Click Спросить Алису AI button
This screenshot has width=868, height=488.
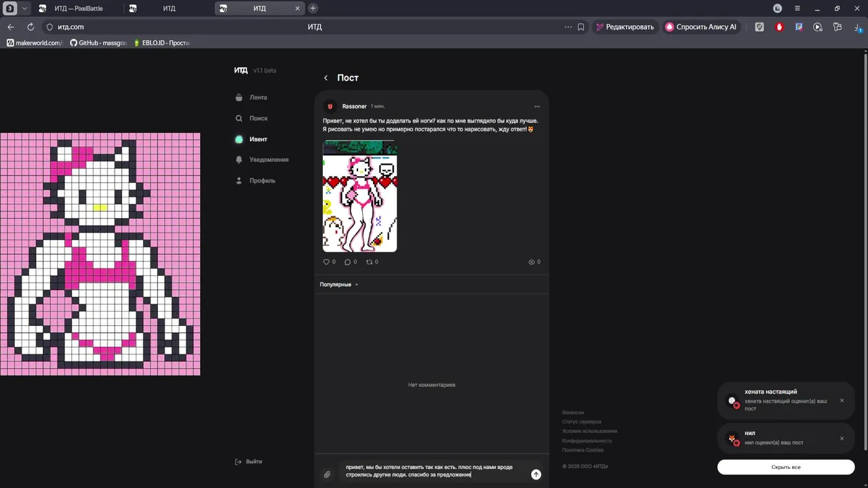[701, 27]
